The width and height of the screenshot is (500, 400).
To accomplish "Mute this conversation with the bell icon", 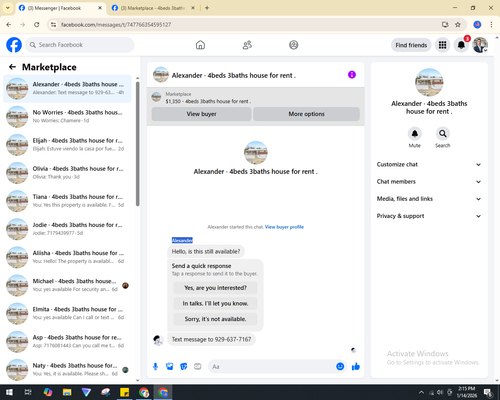I will tap(415, 134).
